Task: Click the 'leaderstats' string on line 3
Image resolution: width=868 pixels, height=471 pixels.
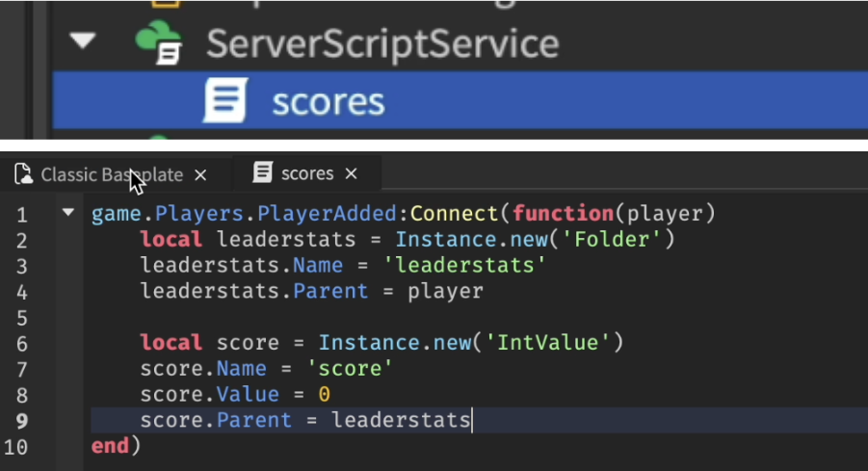Action: [465, 265]
